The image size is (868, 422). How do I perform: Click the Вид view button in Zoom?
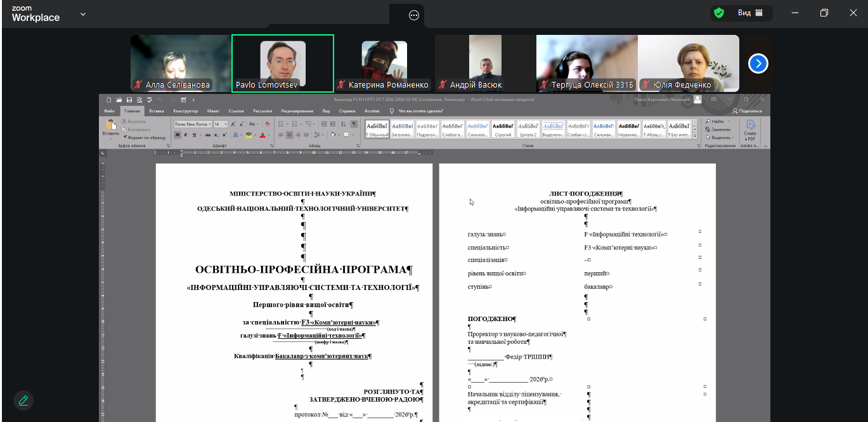pyautogui.click(x=750, y=13)
